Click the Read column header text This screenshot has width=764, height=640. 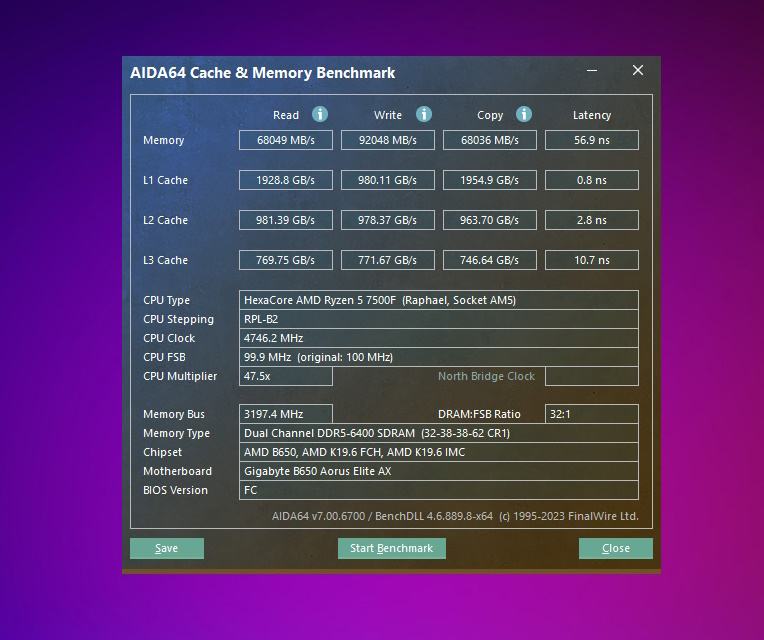[286, 115]
